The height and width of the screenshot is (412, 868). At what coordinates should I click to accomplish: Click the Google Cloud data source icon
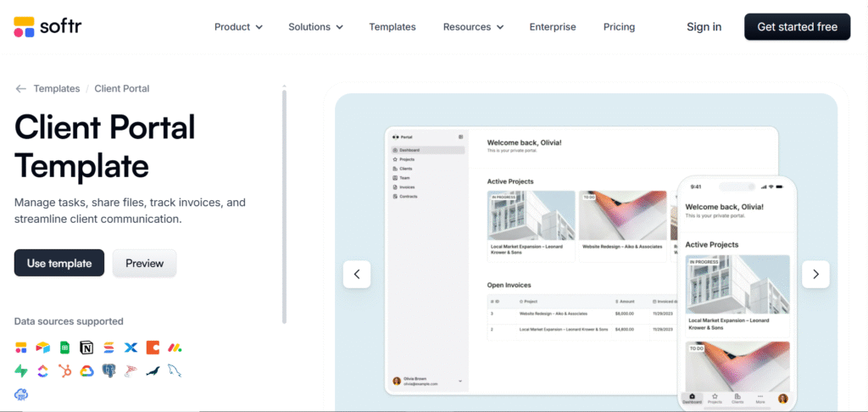(86, 370)
